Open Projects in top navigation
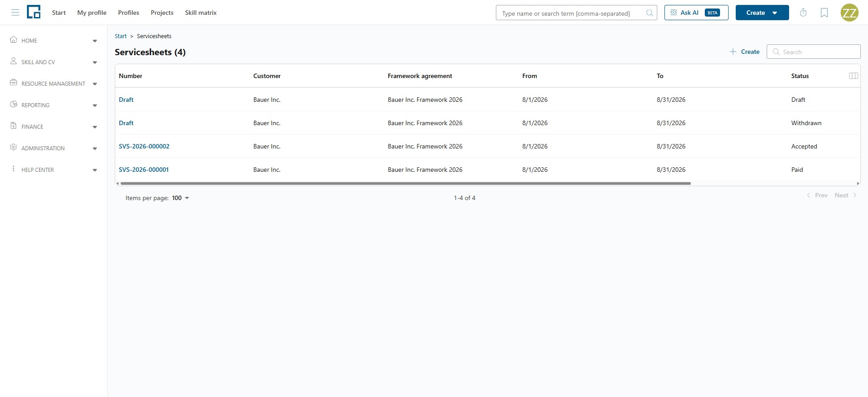The image size is (868, 397). (x=162, y=13)
